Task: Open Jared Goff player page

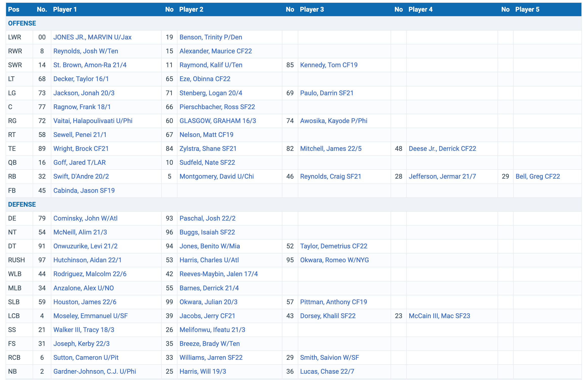Action: [79, 162]
